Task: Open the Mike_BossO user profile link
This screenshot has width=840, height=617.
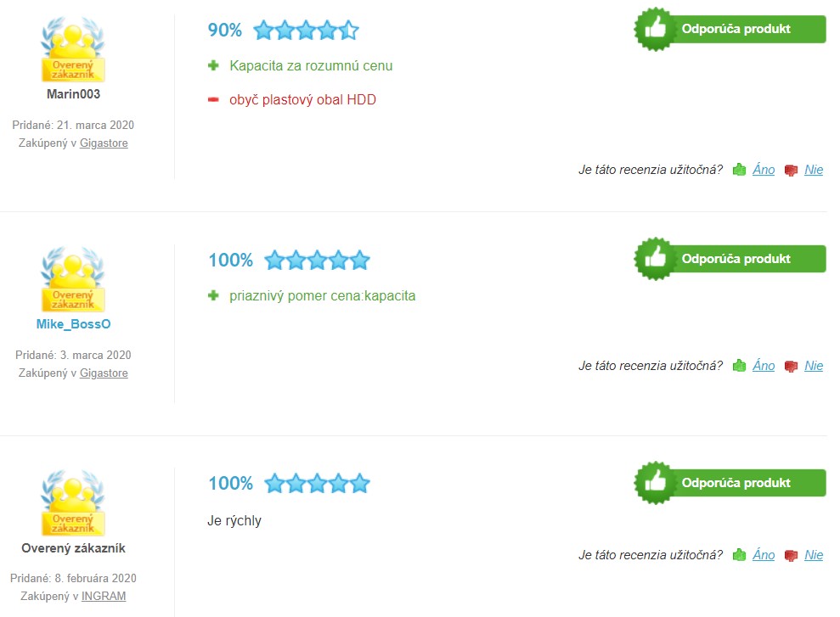Action: pyautogui.click(x=73, y=324)
